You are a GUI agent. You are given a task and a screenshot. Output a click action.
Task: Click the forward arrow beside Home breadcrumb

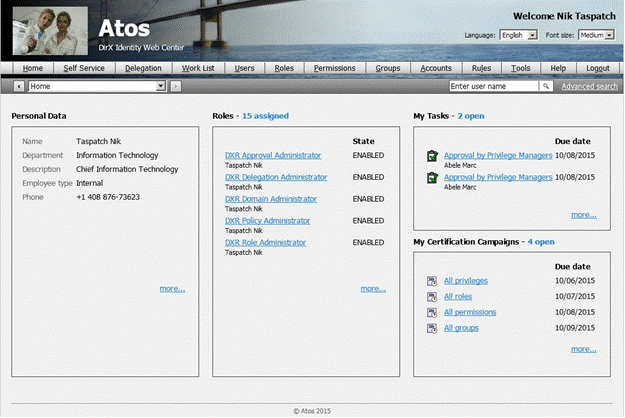176,87
